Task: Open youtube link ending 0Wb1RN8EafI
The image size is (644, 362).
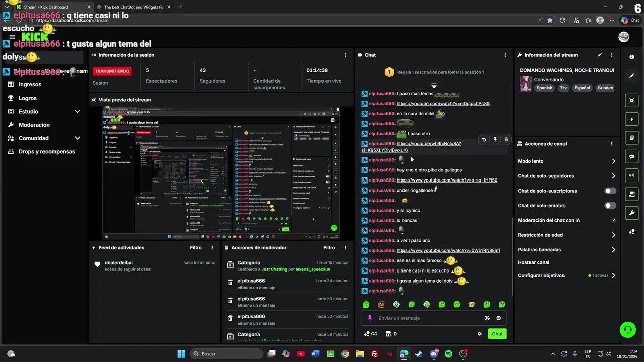Action: 448,250
